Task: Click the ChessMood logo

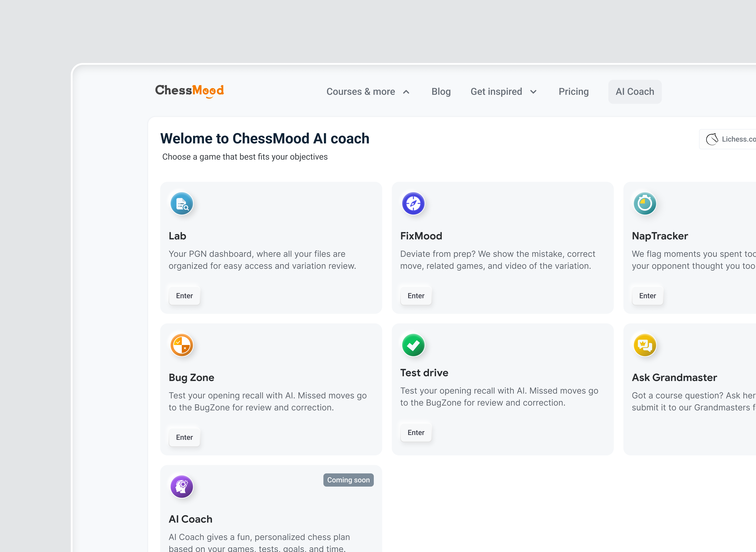Action: tap(189, 91)
